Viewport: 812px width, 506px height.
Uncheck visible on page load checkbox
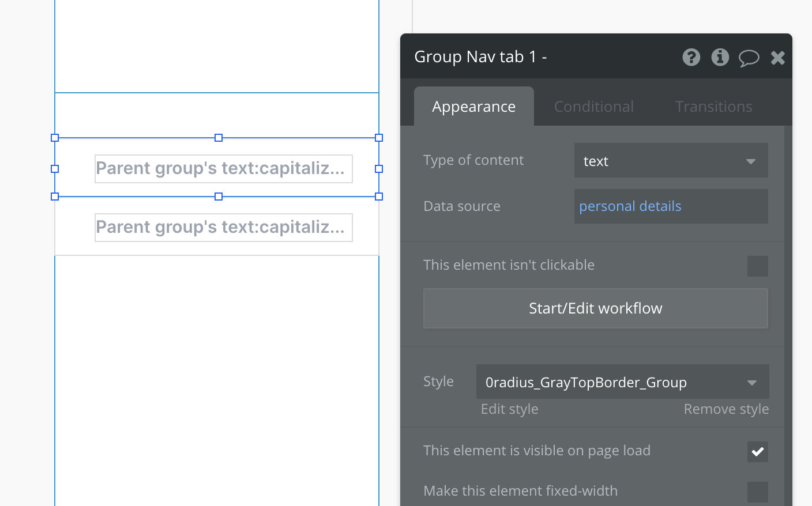[x=758, y=452]
